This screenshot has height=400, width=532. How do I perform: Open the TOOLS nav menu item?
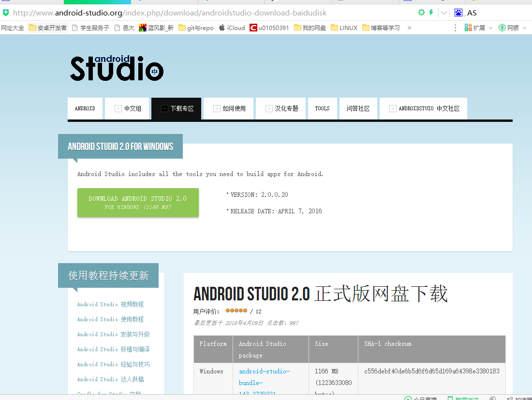point(322,108)
